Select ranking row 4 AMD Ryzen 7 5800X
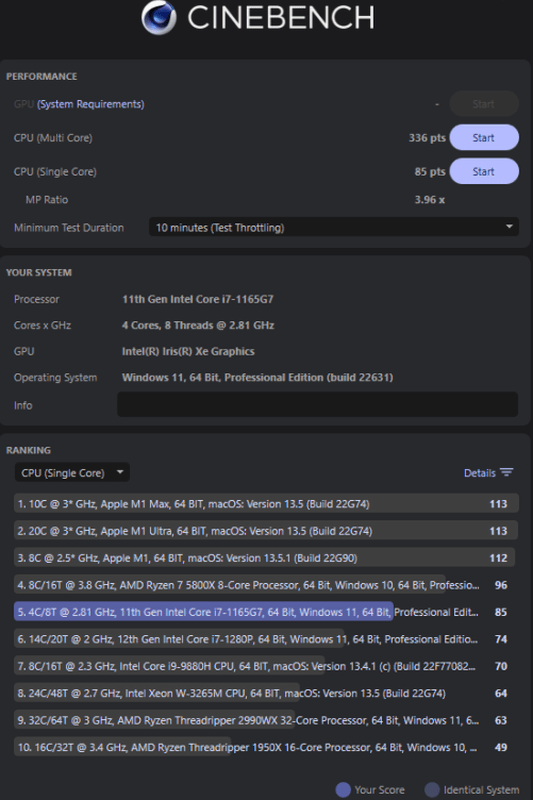 266,585
